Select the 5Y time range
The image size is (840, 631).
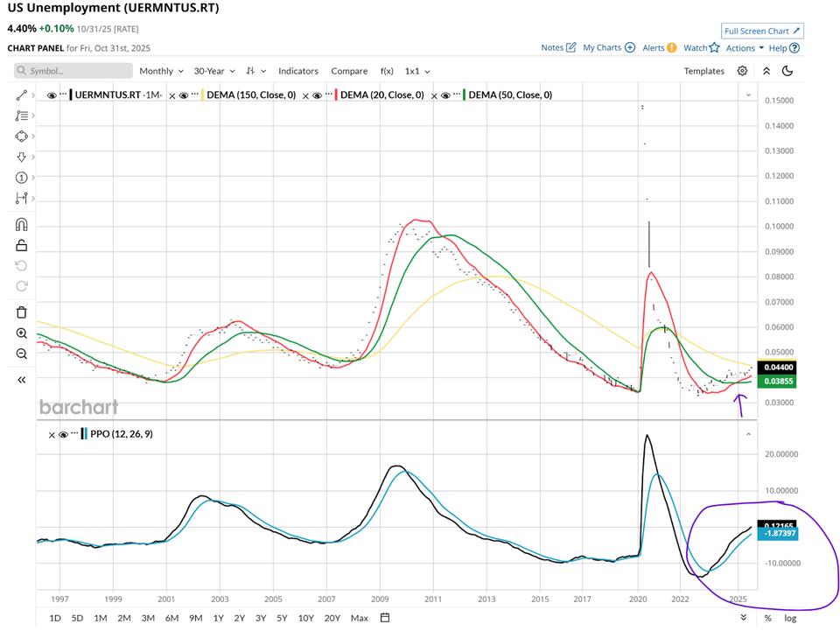pyautogui.click(x=282, y=618)
